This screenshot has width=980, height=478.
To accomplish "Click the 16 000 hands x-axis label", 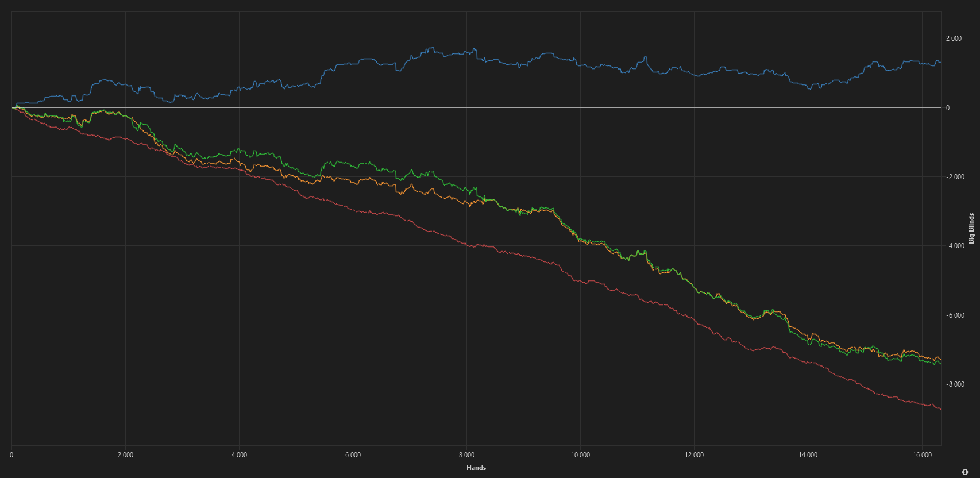I will coord(922,455).
